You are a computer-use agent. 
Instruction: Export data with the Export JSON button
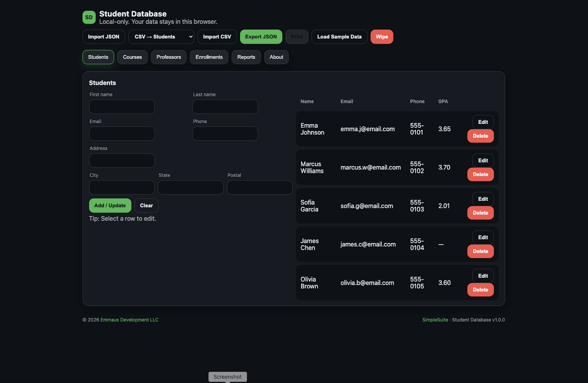coord(261,37)
